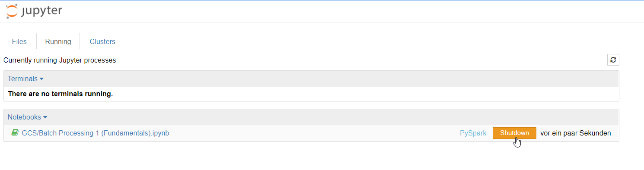This screenshot has width=644, height=170.
Task: Click the caret arrow beside Terminals
Action: pos(41,79)
